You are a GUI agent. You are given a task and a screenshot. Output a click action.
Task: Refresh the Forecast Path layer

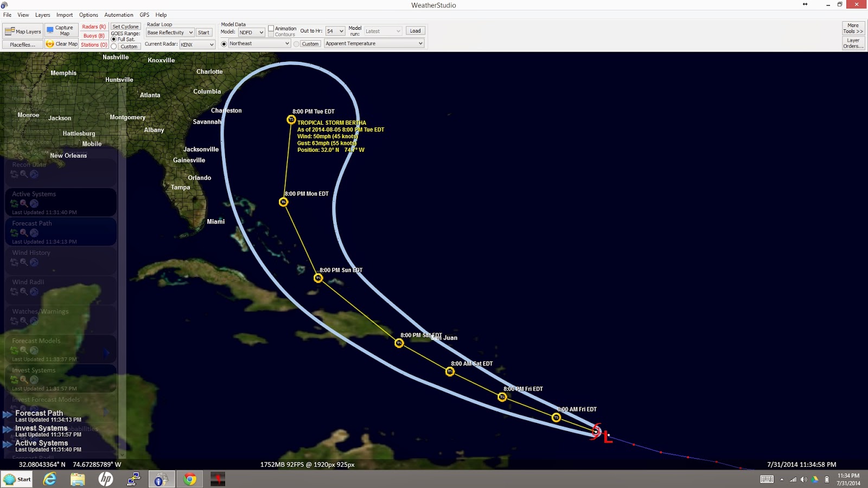[x=15, y=233]
